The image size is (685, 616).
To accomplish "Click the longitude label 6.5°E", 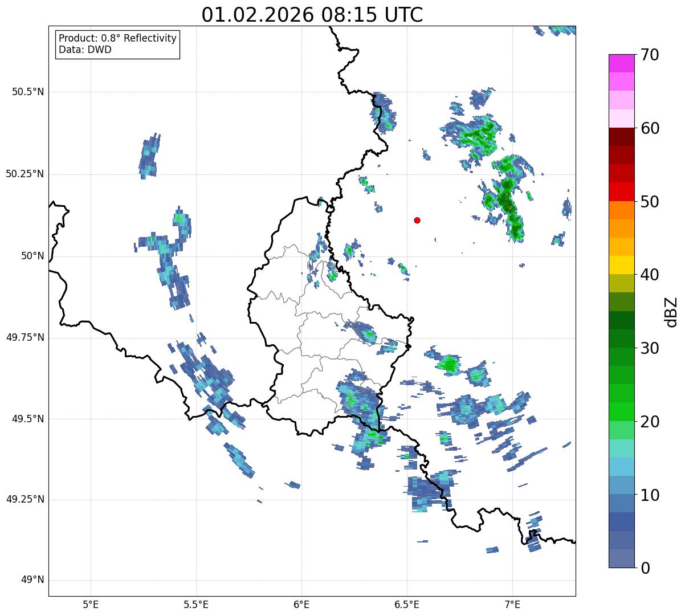I will pyautogui.click(x=407, y=604).
